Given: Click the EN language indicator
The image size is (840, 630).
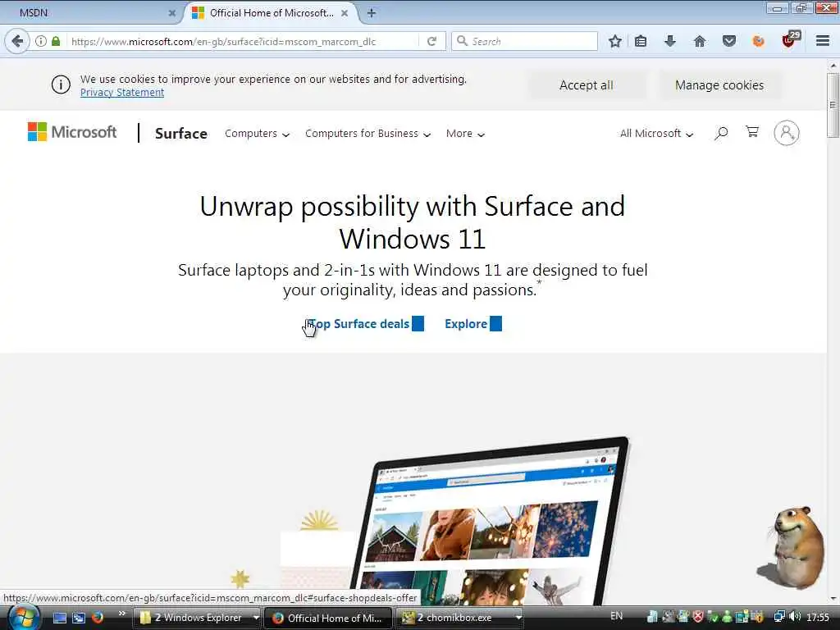Looking at the screenshot, I should (617, 616).
